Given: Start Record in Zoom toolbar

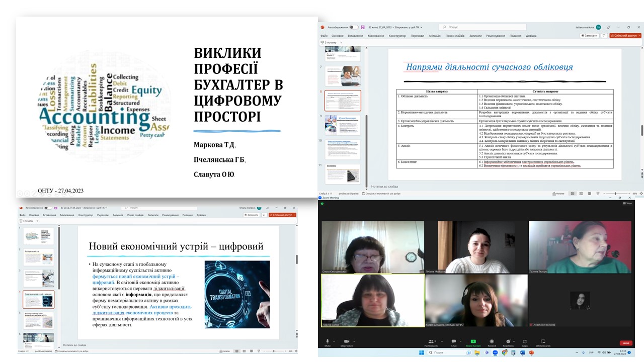Looking at the screenshot, I should point(492,342).
